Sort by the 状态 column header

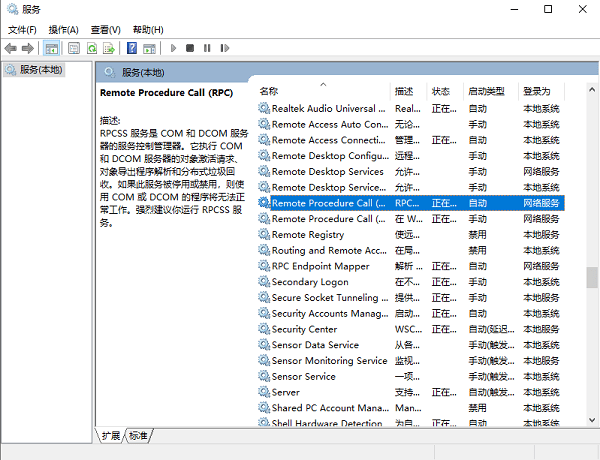(x=441, y=91)
